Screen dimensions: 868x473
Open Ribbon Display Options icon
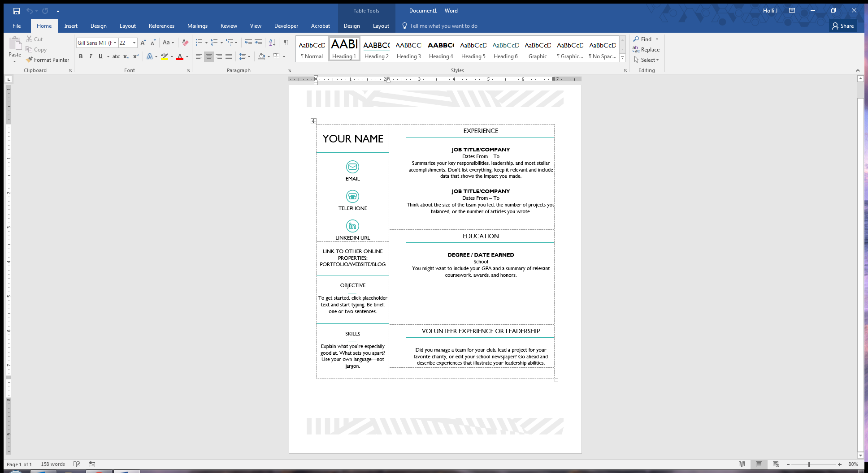coord(792,11)
